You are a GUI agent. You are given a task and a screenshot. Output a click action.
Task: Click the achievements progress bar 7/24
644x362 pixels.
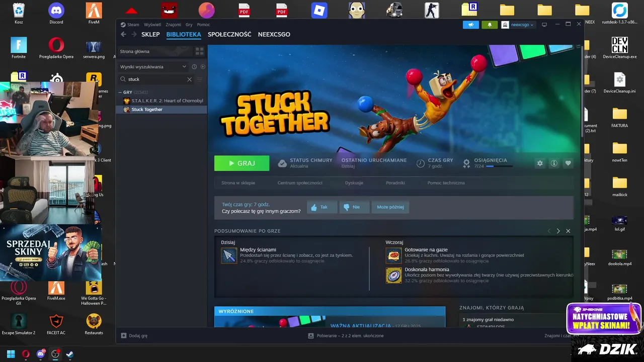pyautogui.click(x=500, y=166)
